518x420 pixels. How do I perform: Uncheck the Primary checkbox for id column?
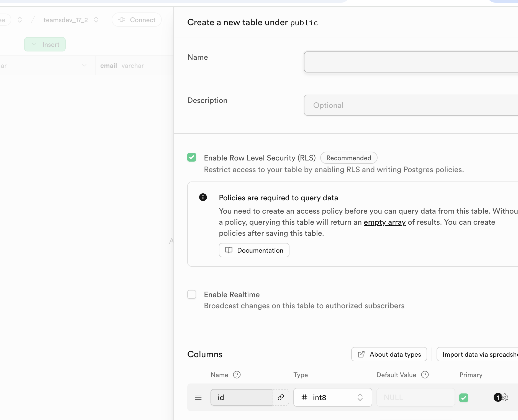464,398
